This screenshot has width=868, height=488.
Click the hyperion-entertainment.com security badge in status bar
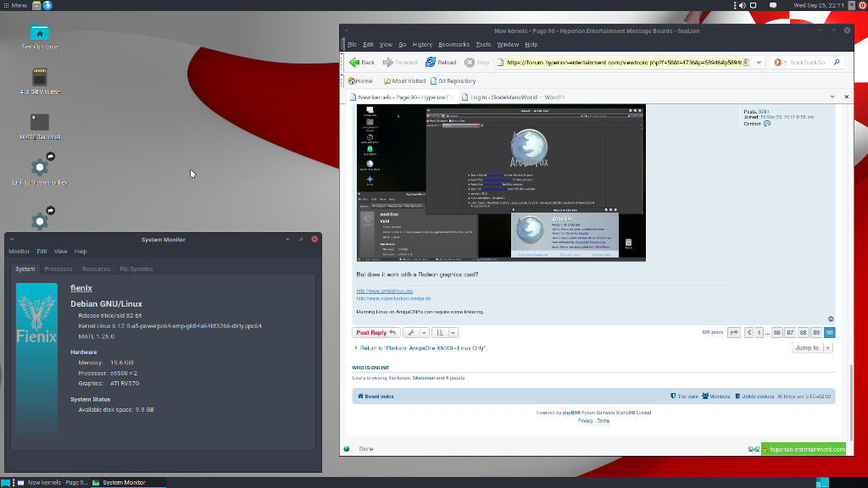click(804, 449)
